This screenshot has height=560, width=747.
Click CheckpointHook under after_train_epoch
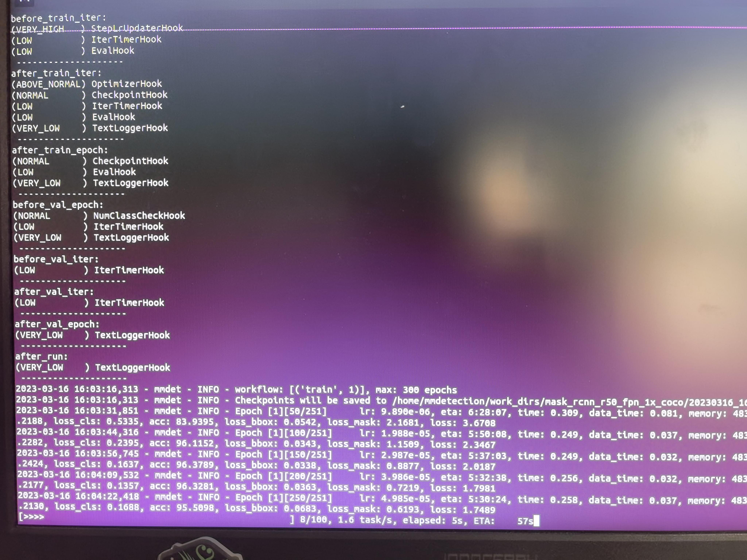pos(130,161)
